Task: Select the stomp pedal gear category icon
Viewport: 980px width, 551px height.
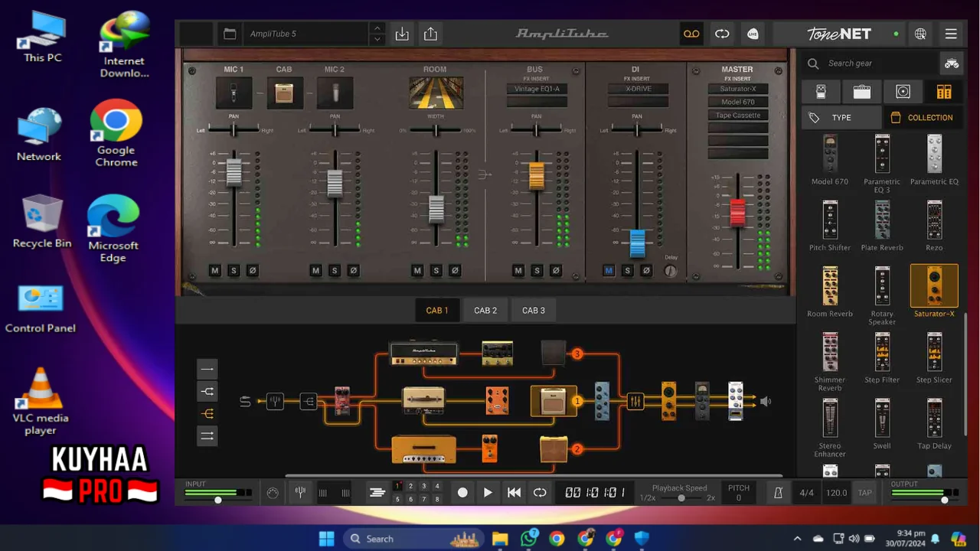Action: click(821, 92)
